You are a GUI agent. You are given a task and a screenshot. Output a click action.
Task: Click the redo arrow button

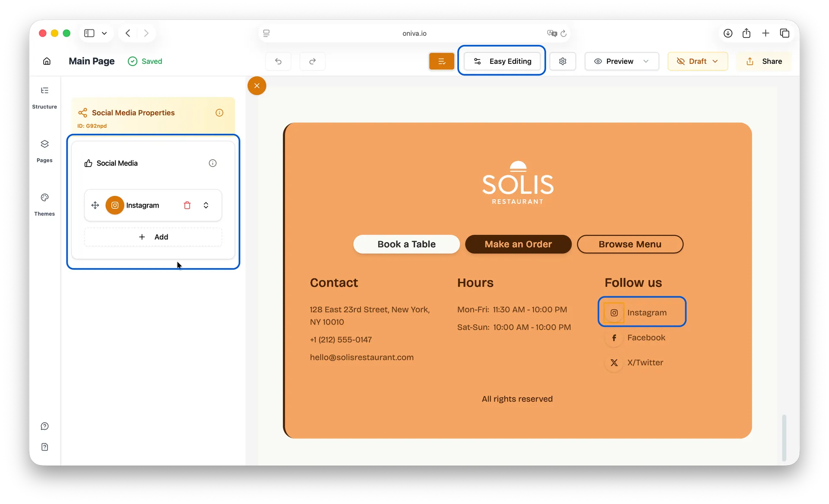[x=312, y=61]
